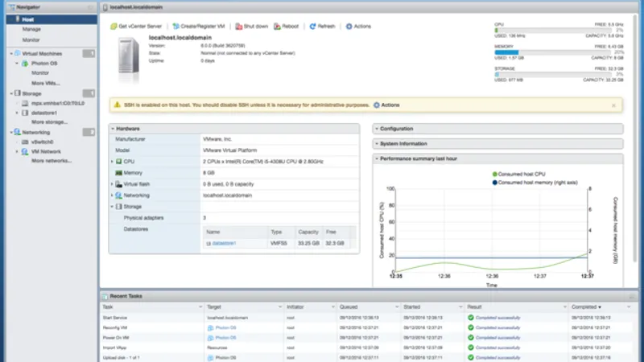Collapse the Storage tree in Navigator

coord(10,93)
